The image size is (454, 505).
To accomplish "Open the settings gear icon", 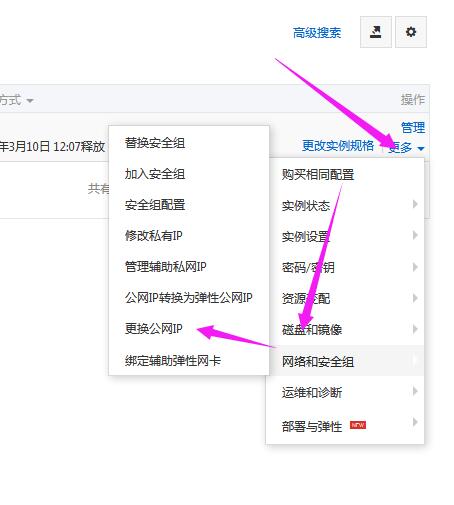I will 411,32.
